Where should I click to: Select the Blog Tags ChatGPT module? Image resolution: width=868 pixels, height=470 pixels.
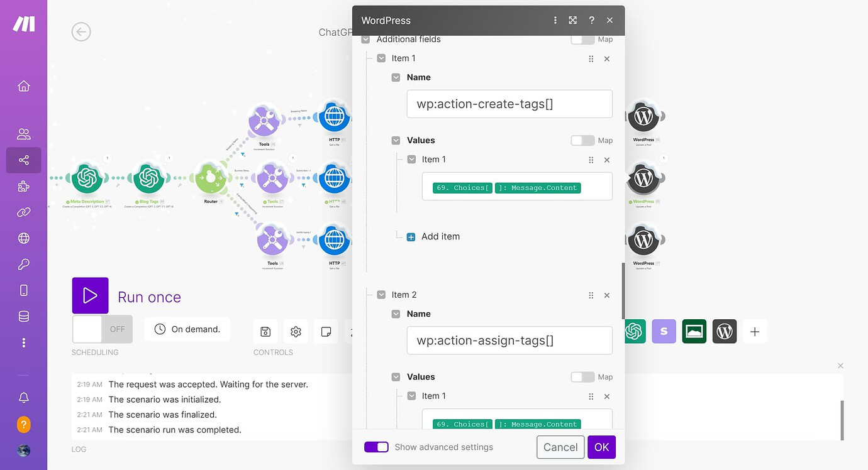point(148,179)
